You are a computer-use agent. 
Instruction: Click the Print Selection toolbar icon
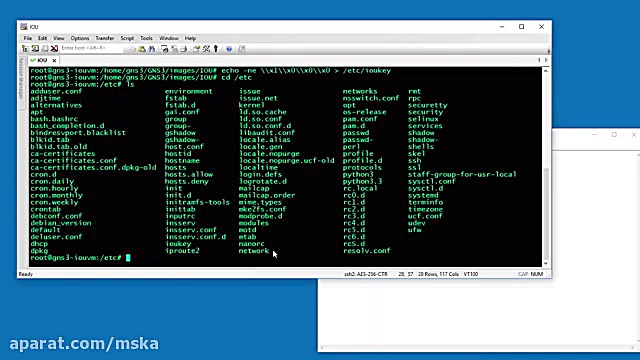(174, 49)
